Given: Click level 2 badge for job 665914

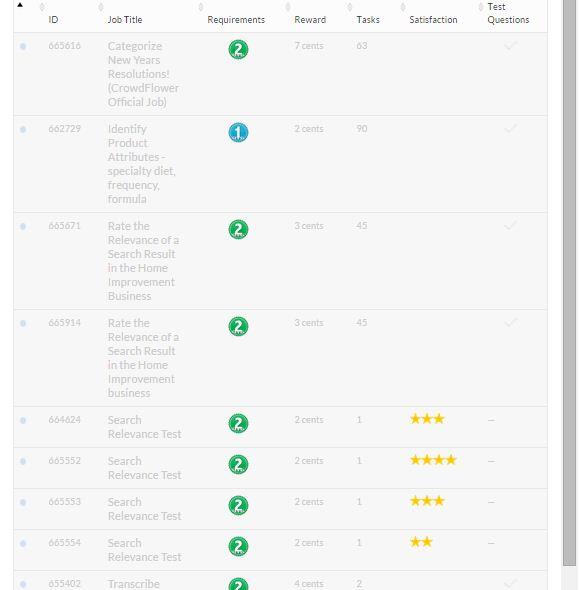Looking at the screenshot, I should tap(238, 326).
